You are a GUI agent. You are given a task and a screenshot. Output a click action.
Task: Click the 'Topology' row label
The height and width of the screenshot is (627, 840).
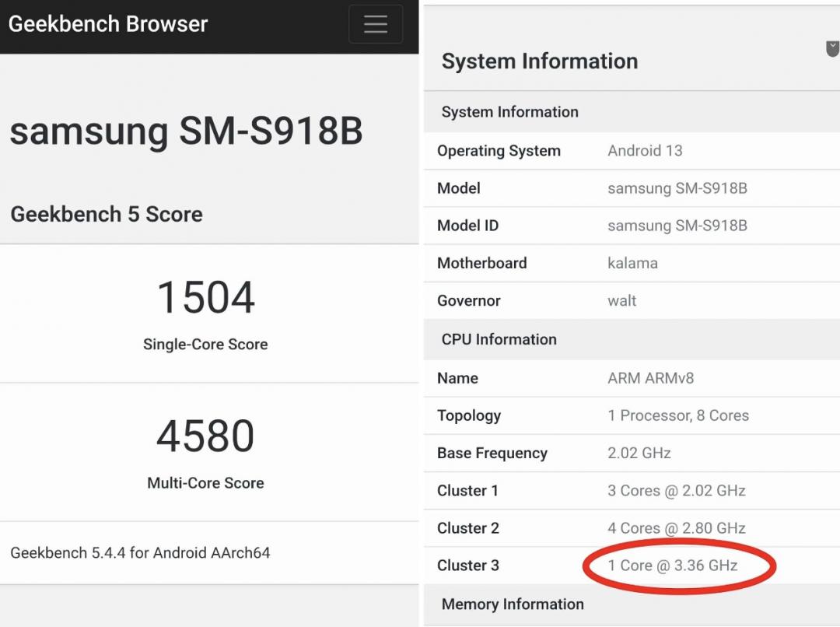(x=469, y=416)
